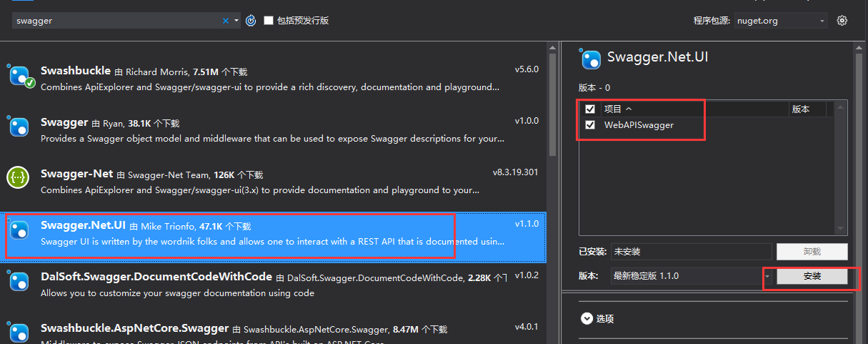The image size is (868, 344).
Task: Uncheck the WebAPISwagger project checkbox
Action: pyautogui.click(x=590, y=125)
